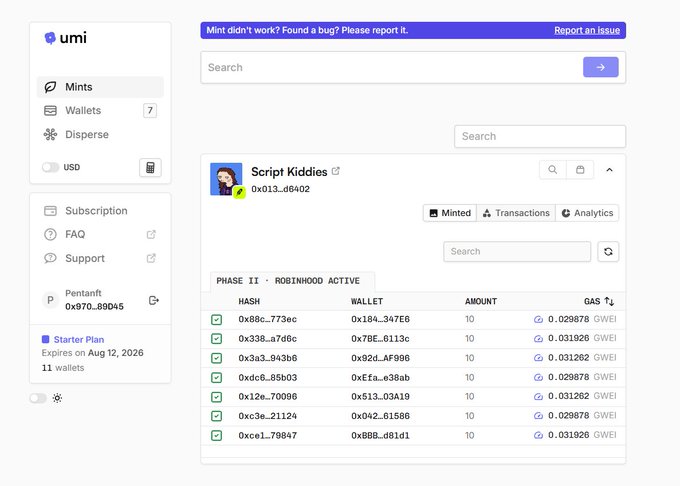This screenshot has height=486, width=680.
Task: Click the green edit badge on avatar
Action: point(239,192)
